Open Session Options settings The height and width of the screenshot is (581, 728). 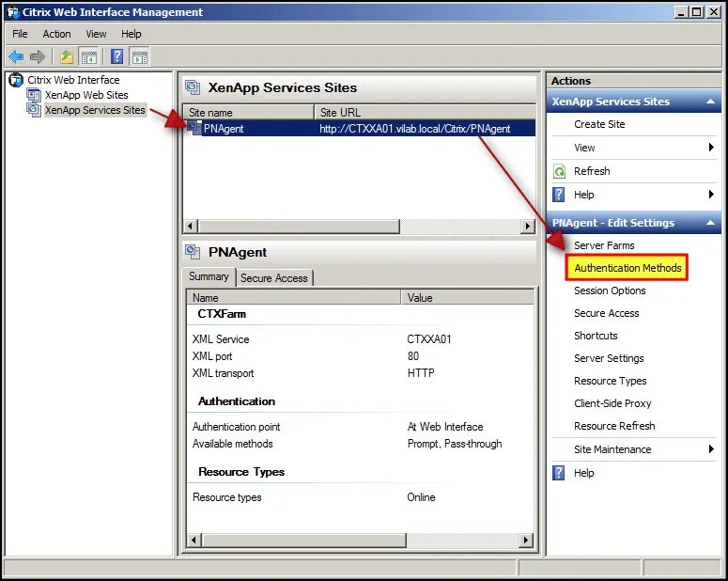610,290
